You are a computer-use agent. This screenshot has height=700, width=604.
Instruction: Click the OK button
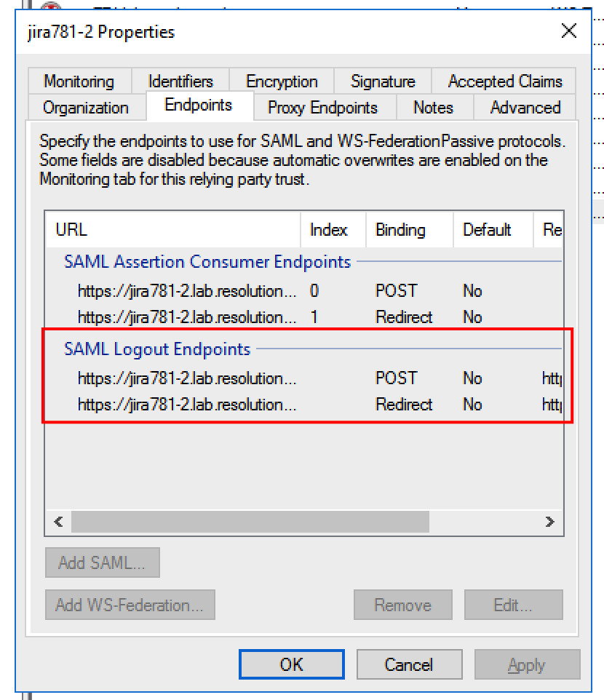[x=292, y=664]
